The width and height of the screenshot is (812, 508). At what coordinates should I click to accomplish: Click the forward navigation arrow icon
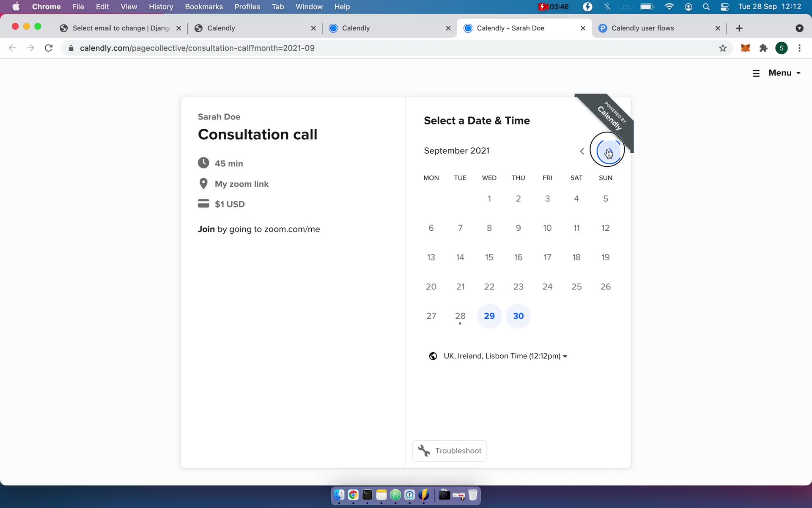[x=609, y=150]
